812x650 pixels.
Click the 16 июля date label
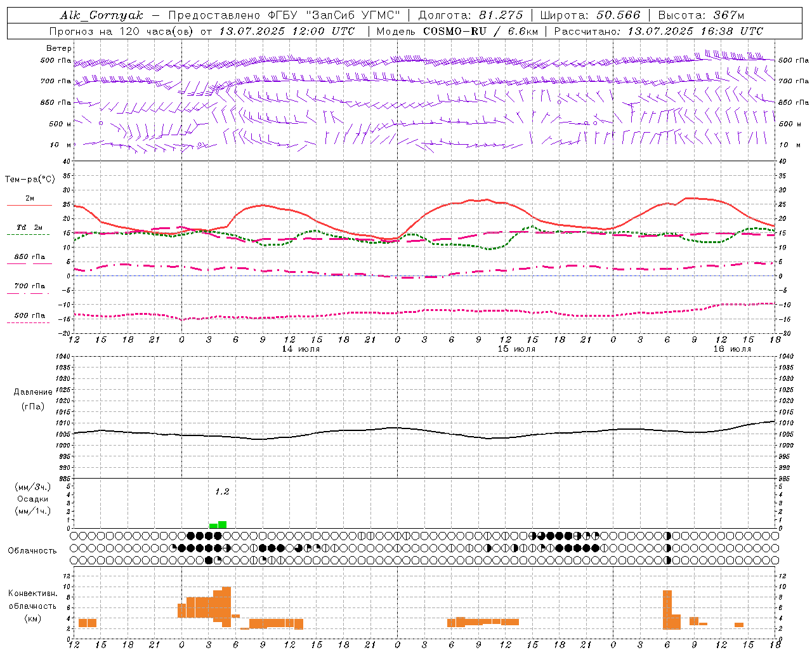point(732,349)
